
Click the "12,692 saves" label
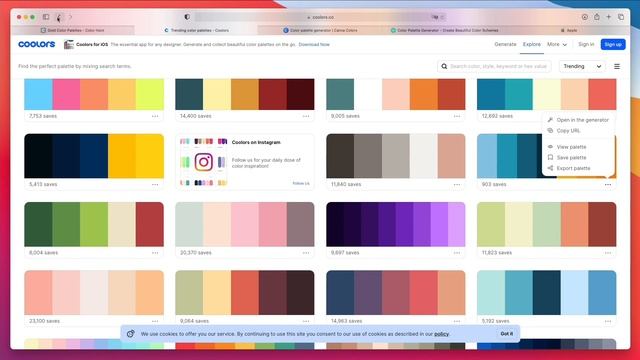(x=497, y=116)
